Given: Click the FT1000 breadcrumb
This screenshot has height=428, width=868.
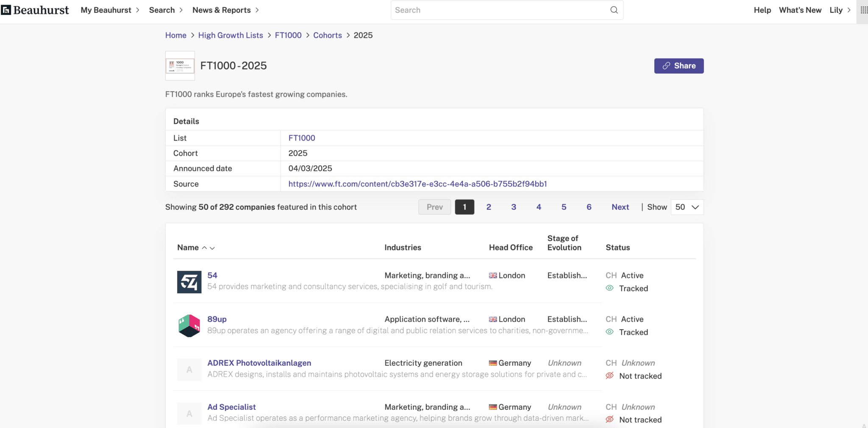Looking at the screenshot, I should coord(288,35).
